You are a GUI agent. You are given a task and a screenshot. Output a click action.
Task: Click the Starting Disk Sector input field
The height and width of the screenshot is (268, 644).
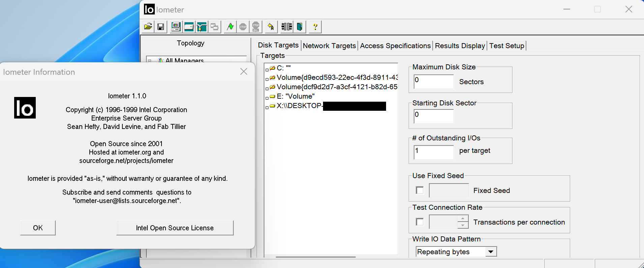pos(434,116)
